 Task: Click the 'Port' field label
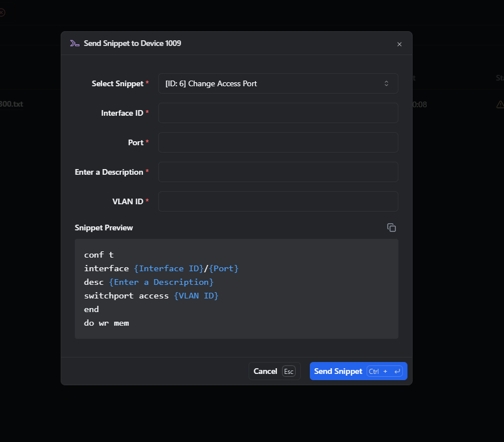tap(136, 142)
